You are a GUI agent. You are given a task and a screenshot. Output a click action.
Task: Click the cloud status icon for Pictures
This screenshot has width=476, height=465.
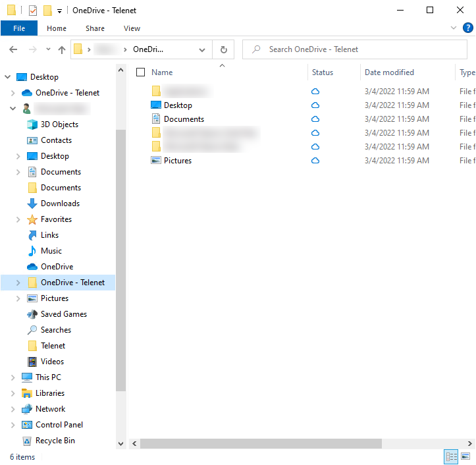point(315,161)
